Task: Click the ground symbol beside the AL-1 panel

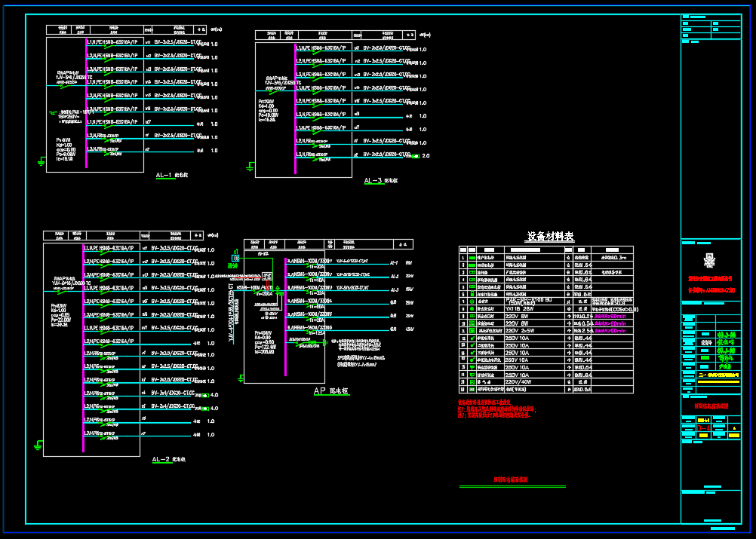Action: (41, 160)
